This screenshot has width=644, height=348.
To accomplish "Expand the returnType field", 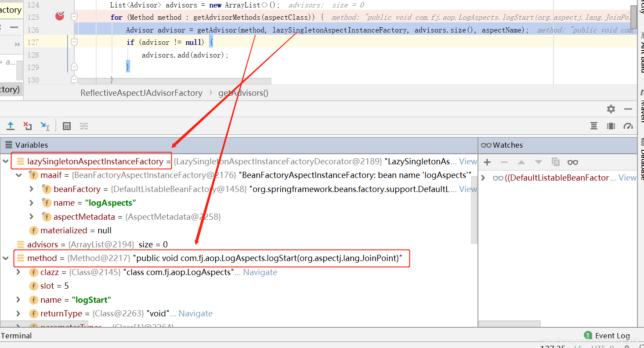I will click(18, 313).
